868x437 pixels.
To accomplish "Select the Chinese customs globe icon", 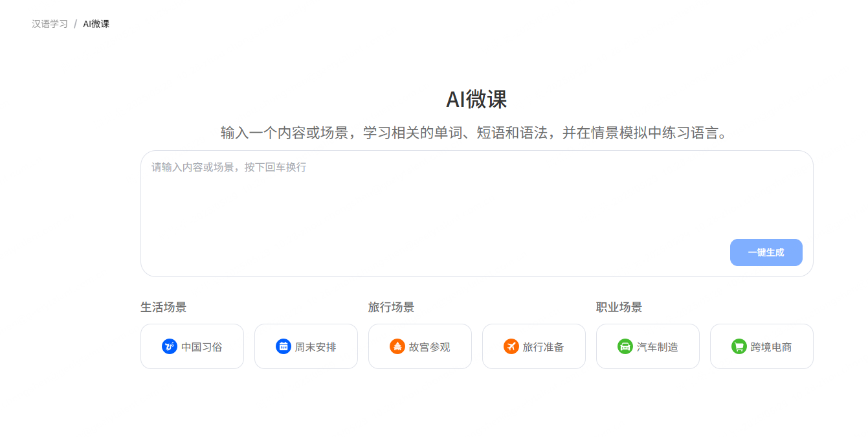I will tap(170, 346).
